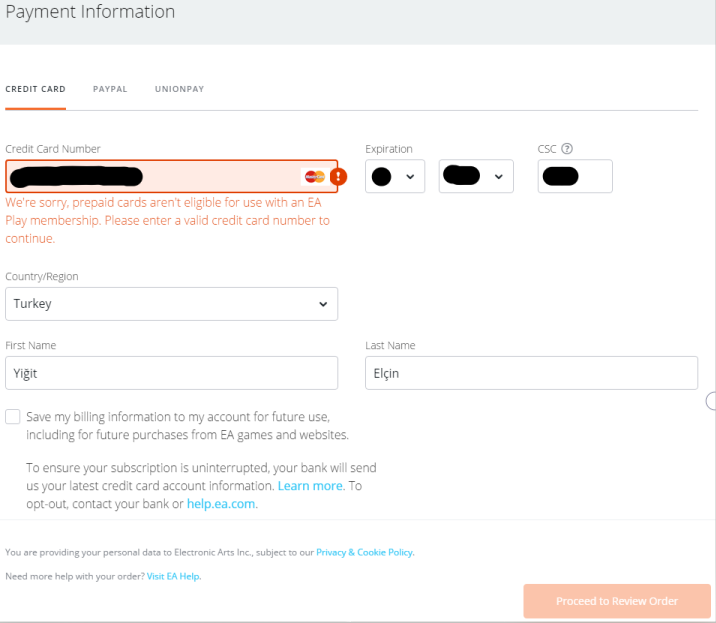This screenshot has height=623, width=716.
Task: Follow the help.ea.com link
Action: (221, 504)
